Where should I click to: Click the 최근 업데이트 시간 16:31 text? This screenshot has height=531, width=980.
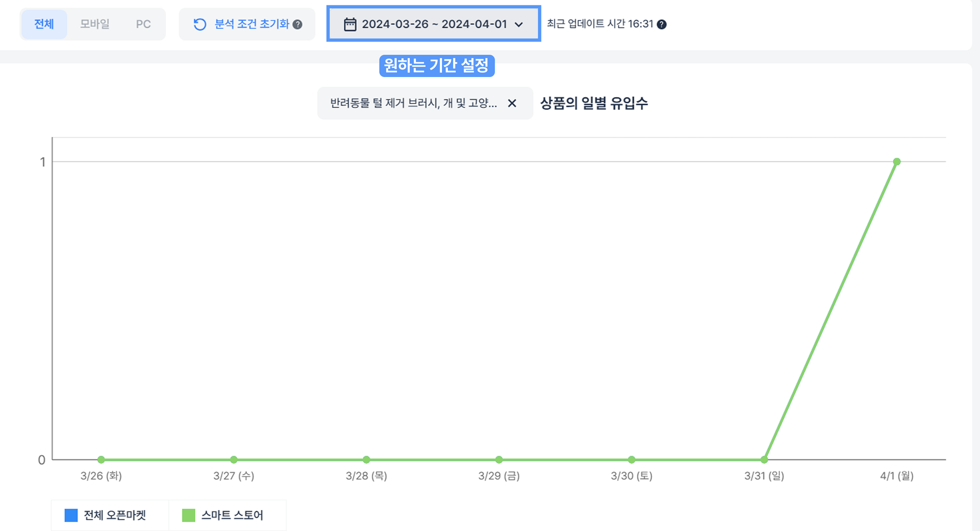(x=600, y=24)
